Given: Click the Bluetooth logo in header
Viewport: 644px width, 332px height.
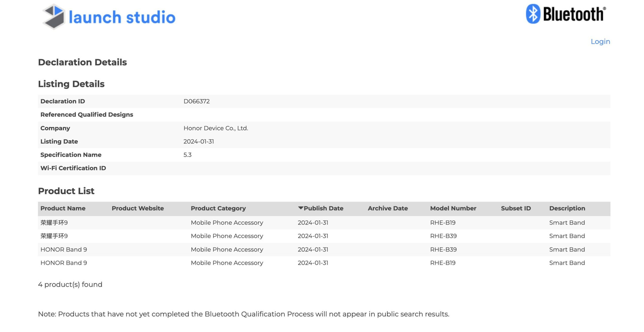Looking at the screenshot, I should [566, 14].
